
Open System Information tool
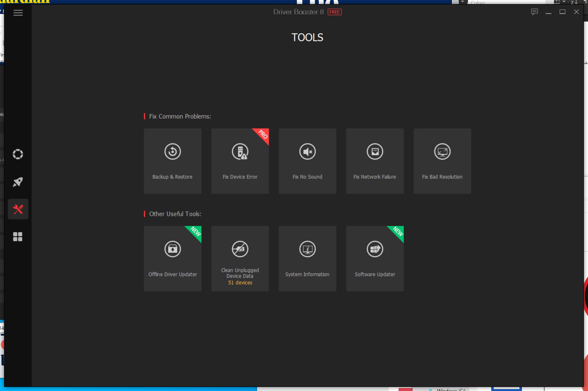pos(307,258)
